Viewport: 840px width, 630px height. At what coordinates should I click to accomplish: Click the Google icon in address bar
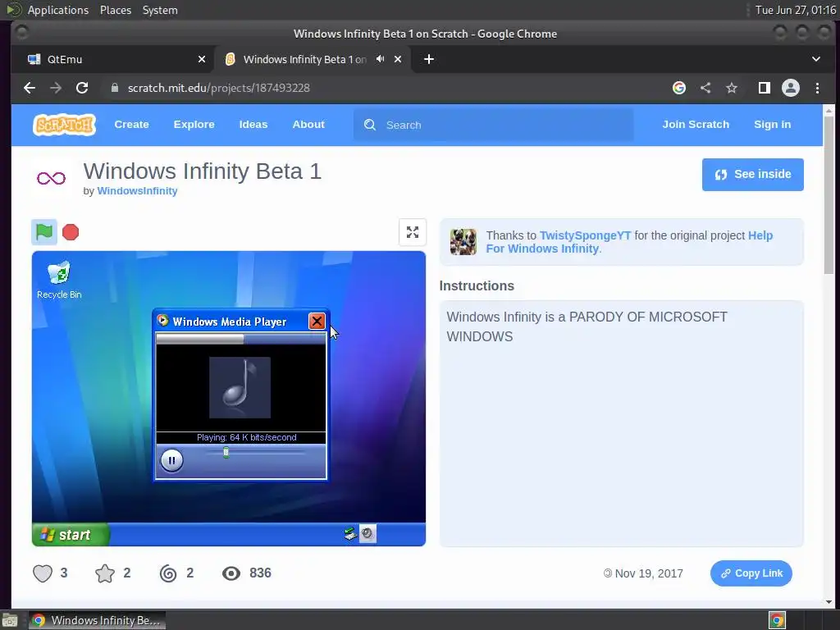coord(678,88)
